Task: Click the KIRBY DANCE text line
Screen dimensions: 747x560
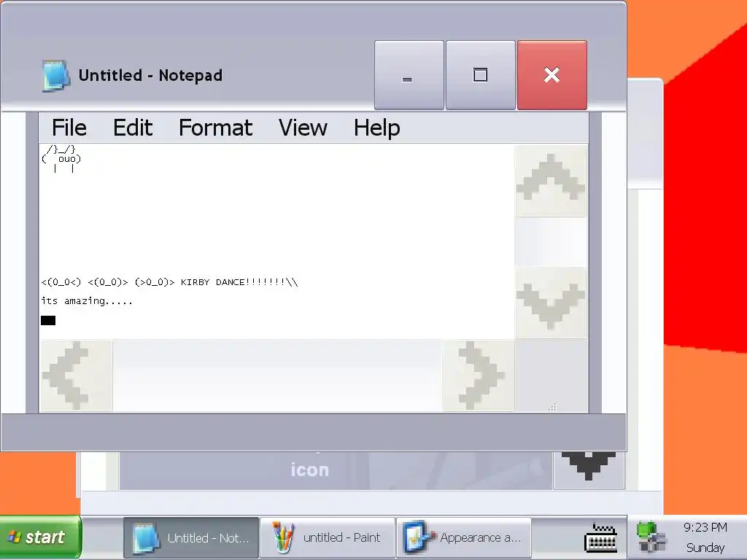Action: [x=169, y=282]
